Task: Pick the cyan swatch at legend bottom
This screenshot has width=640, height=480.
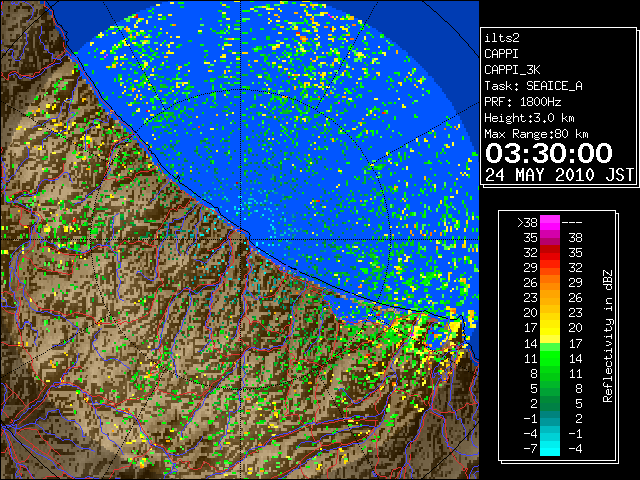Action: coord(550,449)
